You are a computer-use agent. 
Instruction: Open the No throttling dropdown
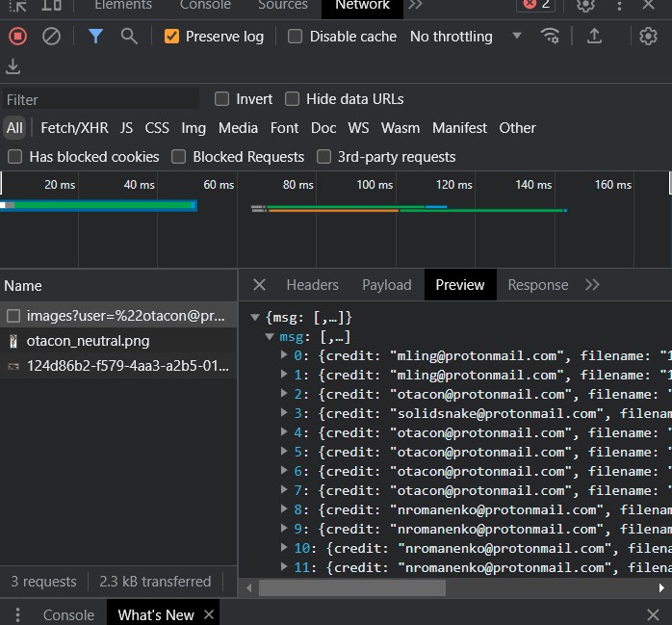pyautogui.click(x=466, y=37)
